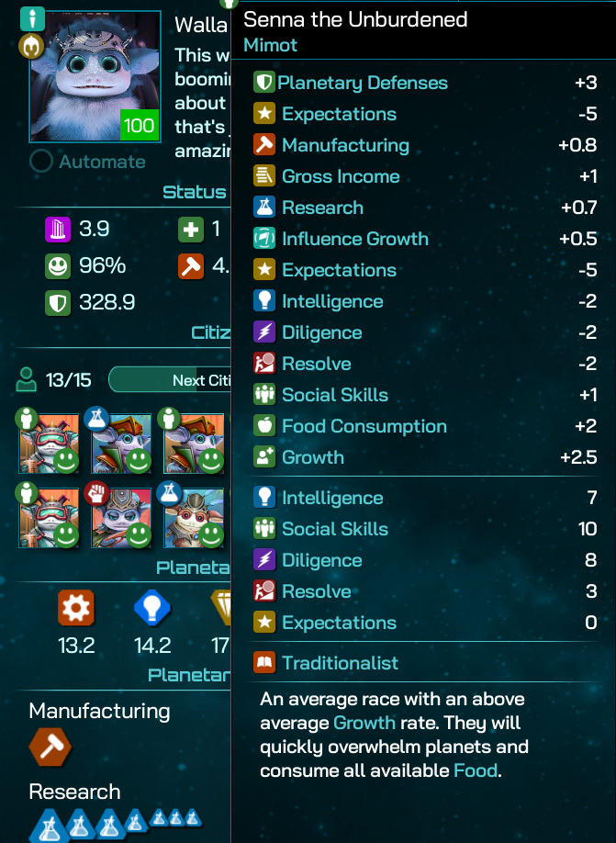This screenshot has width=616, height=843.
Task: Click the Traditionalist book icon
Action: click(263, 662)
